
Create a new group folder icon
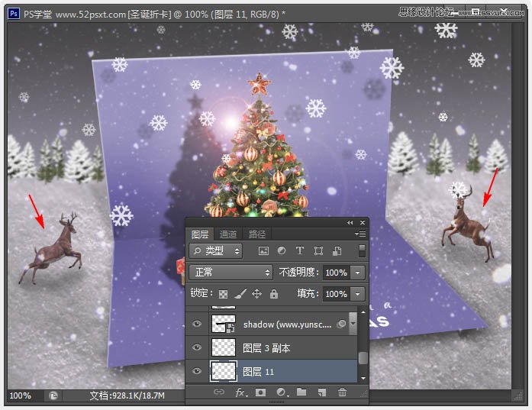(x=301, y=392)
